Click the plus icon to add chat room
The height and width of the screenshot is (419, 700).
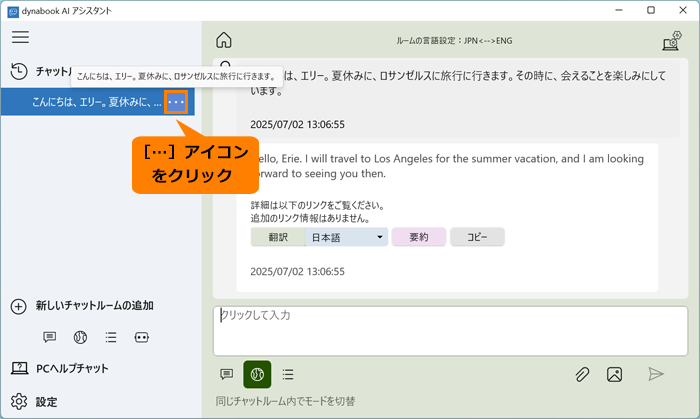click(x=18, y=306)
